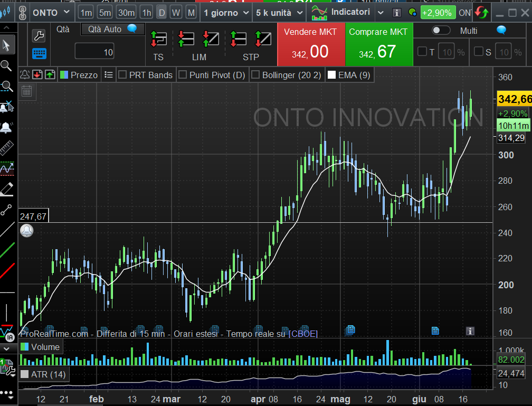The height and width of the screenshot is (406, 532).
Task: Click the chart alerts bell icon
Action: 24,74
